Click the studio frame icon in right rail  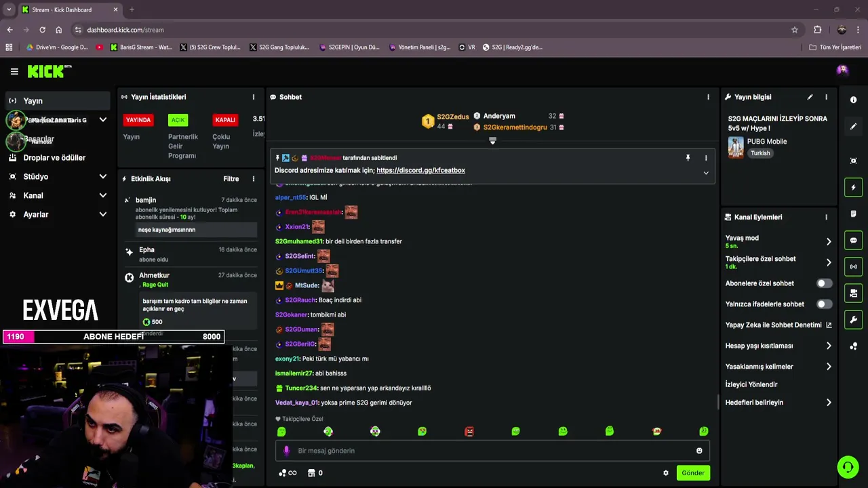pos(853,161)
